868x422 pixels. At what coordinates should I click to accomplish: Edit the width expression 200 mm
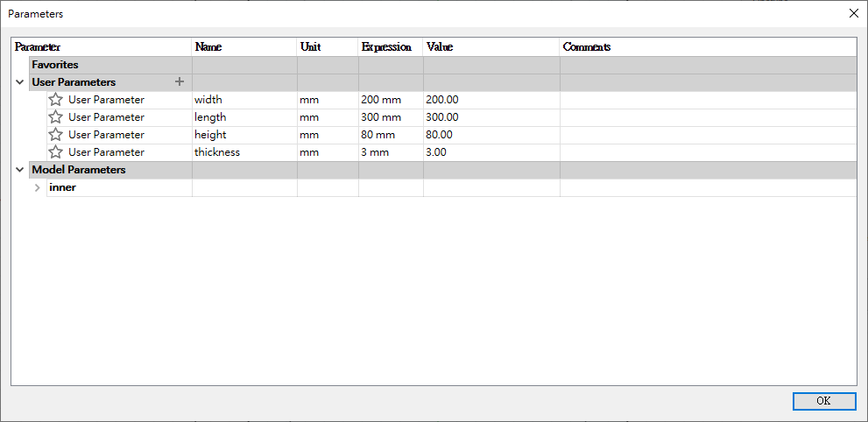tap(381, 100)
